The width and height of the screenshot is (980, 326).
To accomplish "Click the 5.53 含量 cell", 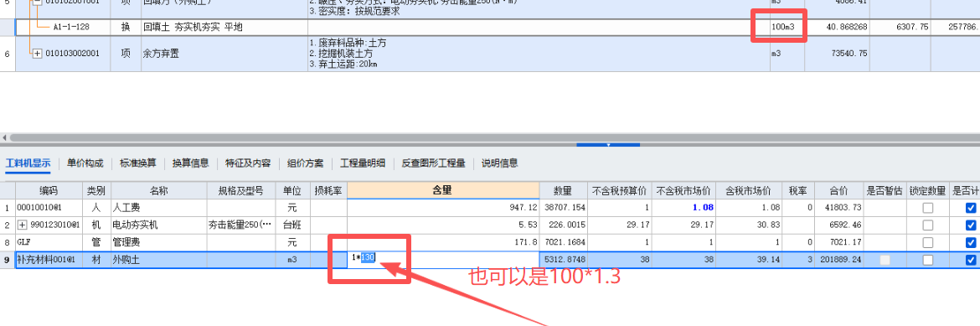I will 443,225.
